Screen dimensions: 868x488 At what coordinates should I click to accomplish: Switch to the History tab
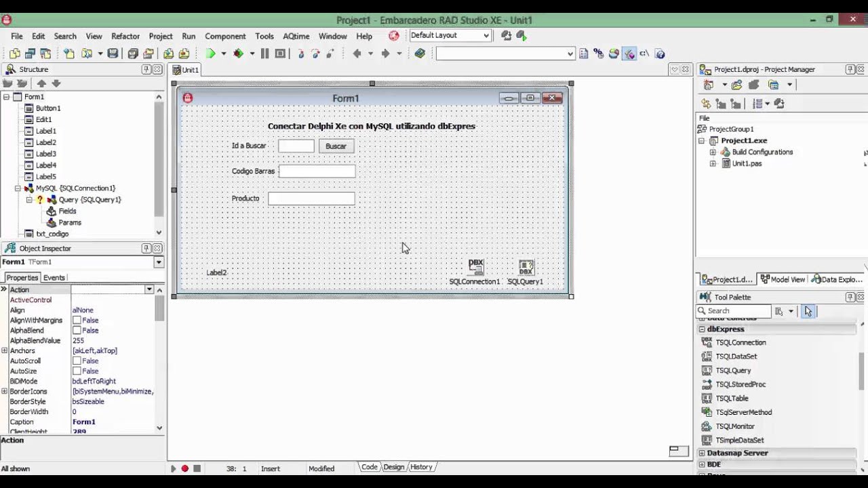tap(421, 467)
